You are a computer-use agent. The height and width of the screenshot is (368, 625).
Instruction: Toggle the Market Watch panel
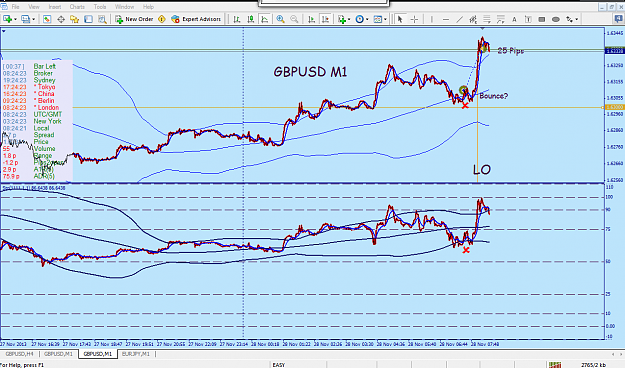click(47, 19)
